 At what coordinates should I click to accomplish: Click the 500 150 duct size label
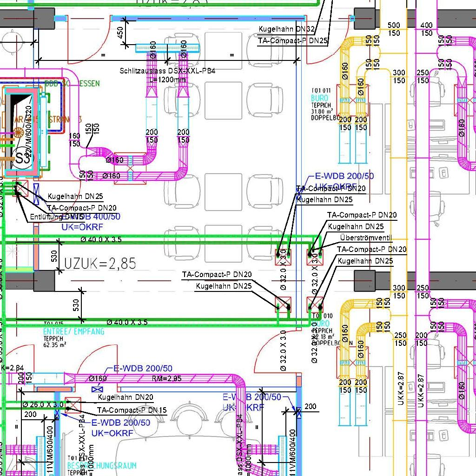394,29
